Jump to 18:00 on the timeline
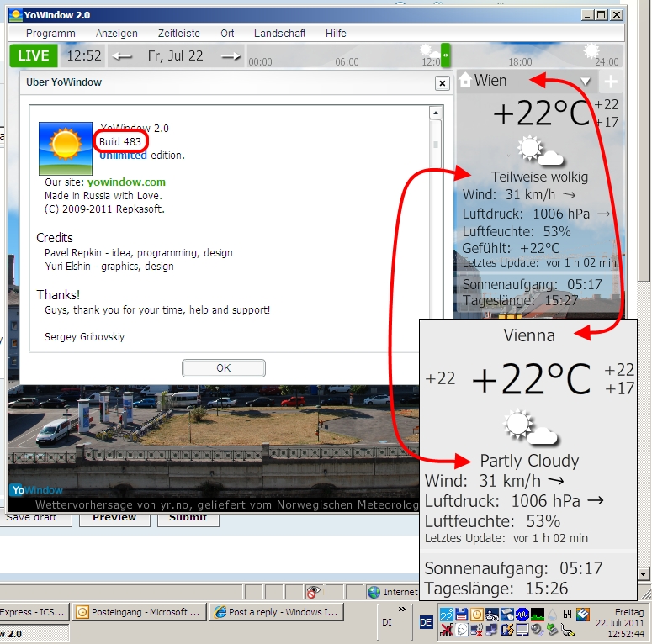652x644 pixels. (520, 62)
